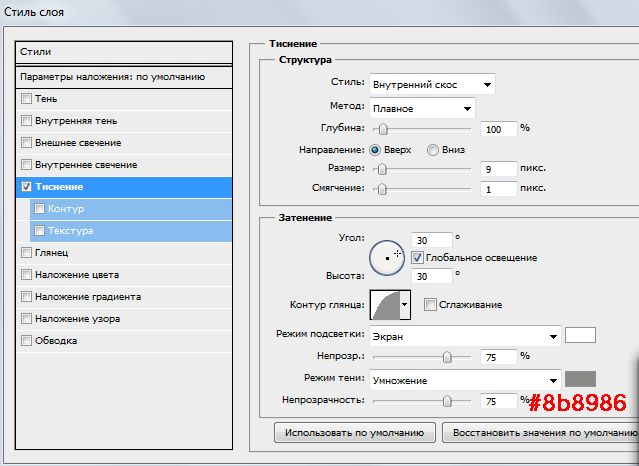Open gray shadow color swatch
Viewport: 639px width, 466px height.
pos(580,379)
